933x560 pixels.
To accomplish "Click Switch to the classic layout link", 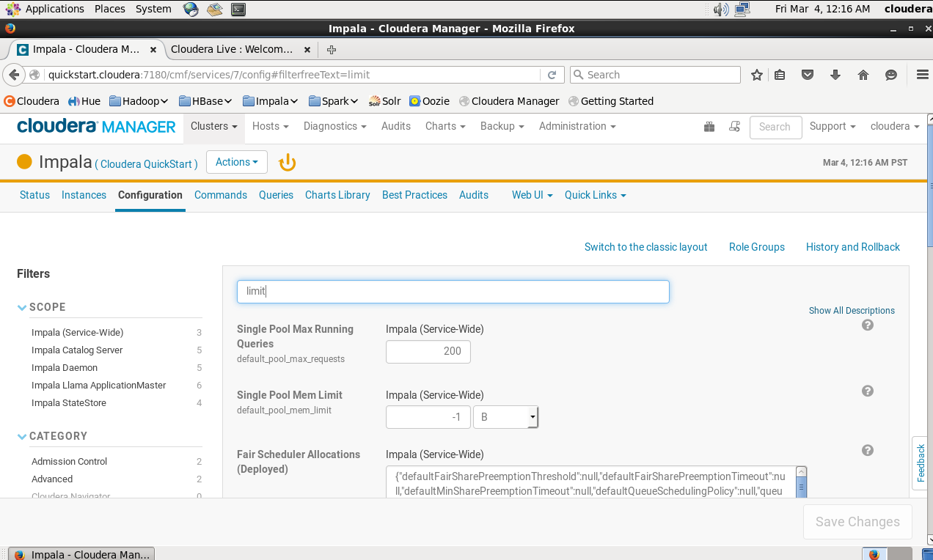I will point(645,247).
